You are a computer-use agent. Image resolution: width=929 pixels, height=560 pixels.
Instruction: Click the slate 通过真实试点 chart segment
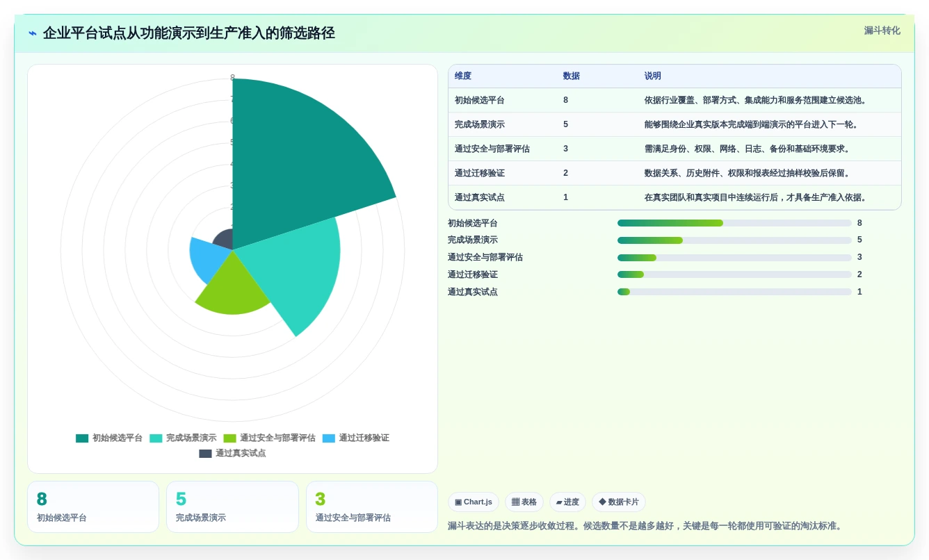point(224,240)
